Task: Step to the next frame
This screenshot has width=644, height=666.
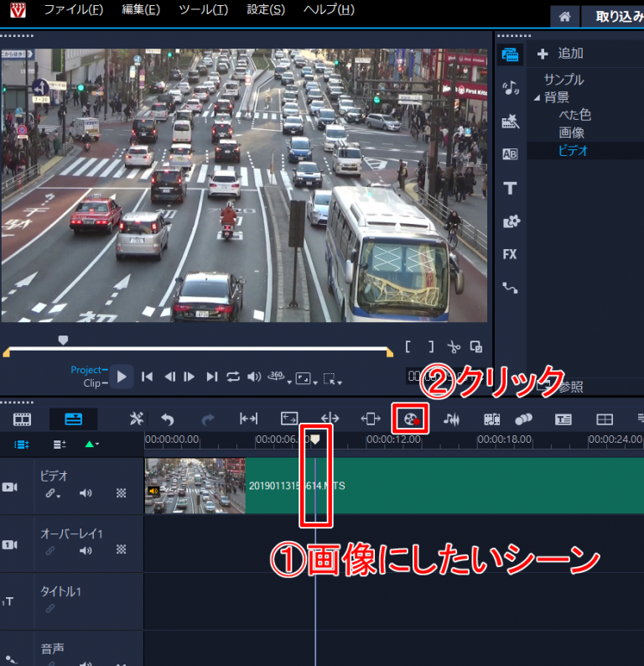Action: [189, 377]
